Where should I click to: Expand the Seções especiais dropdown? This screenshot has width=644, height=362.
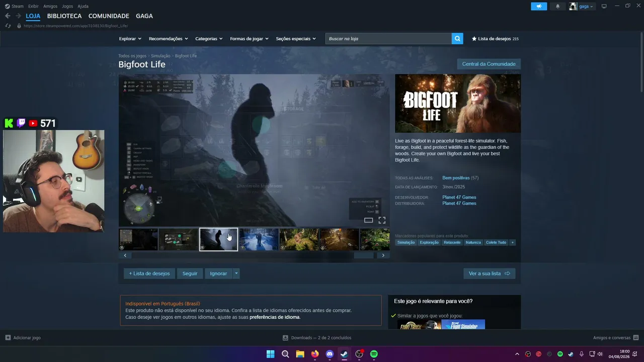[x=296, y=39]
